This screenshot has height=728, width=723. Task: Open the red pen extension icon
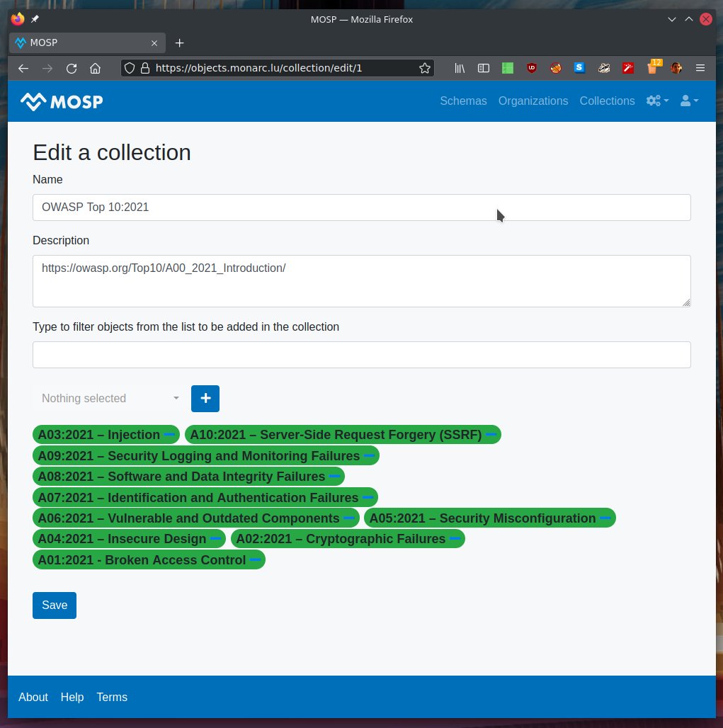click(x=628, y=68)
